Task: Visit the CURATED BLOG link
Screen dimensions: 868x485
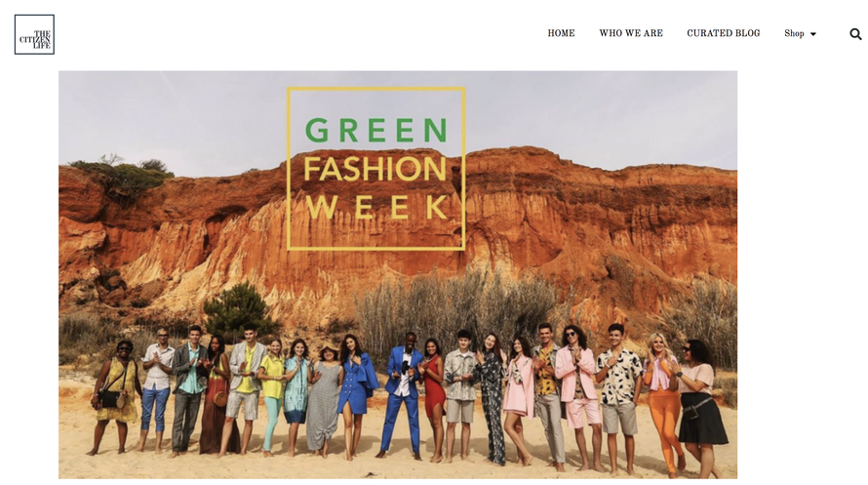Action: click(723, 33)
